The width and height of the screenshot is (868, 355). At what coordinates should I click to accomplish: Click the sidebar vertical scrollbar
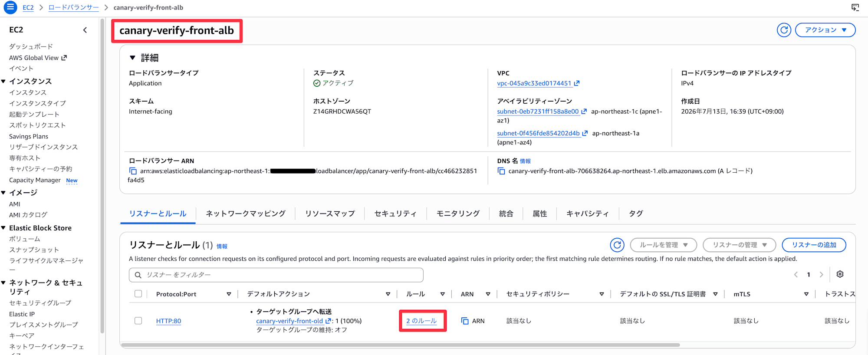(102, 176)
